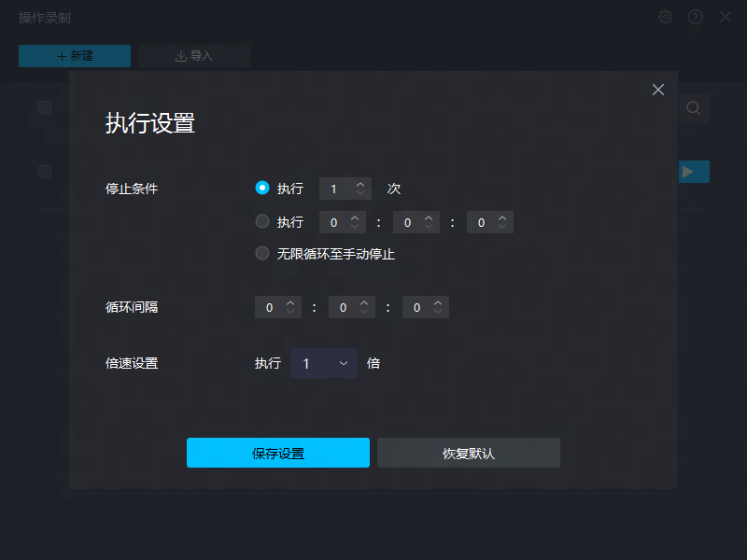Increase the stop-condition seconds value

502,217
